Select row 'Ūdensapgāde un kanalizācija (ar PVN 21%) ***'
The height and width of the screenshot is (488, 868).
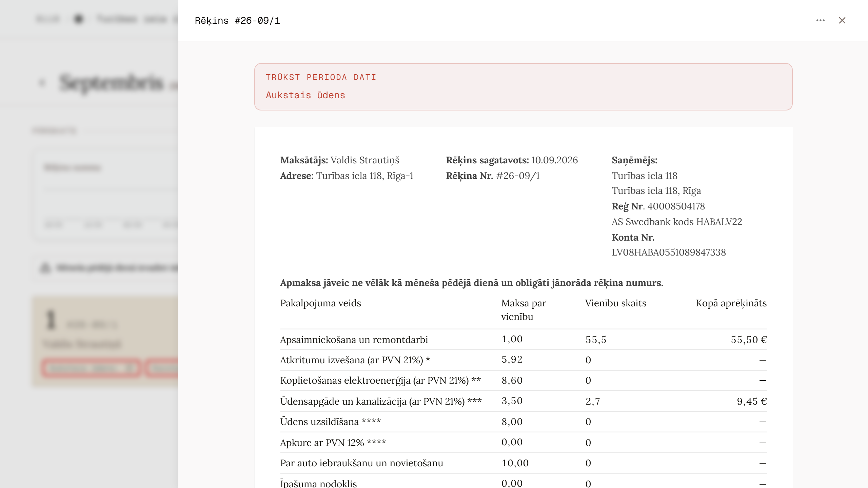pyautogui.click(x=523, y=401)
